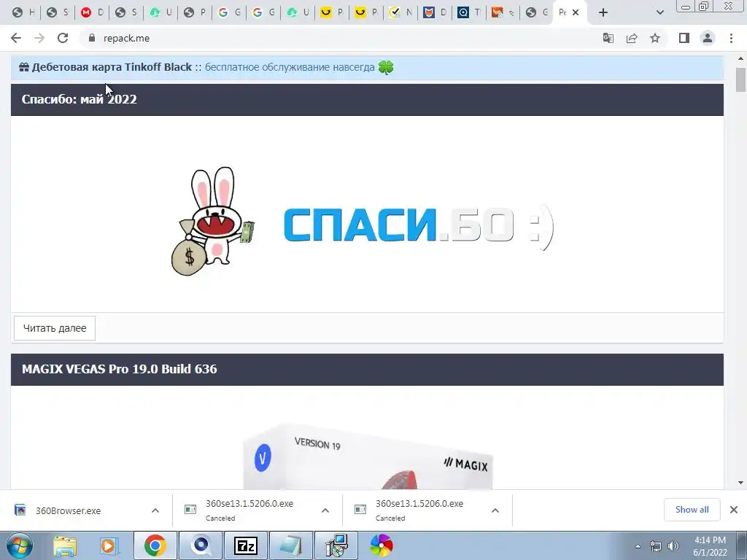
Task: Open the 7-Zip taskbar window
Action: point(246,545)
